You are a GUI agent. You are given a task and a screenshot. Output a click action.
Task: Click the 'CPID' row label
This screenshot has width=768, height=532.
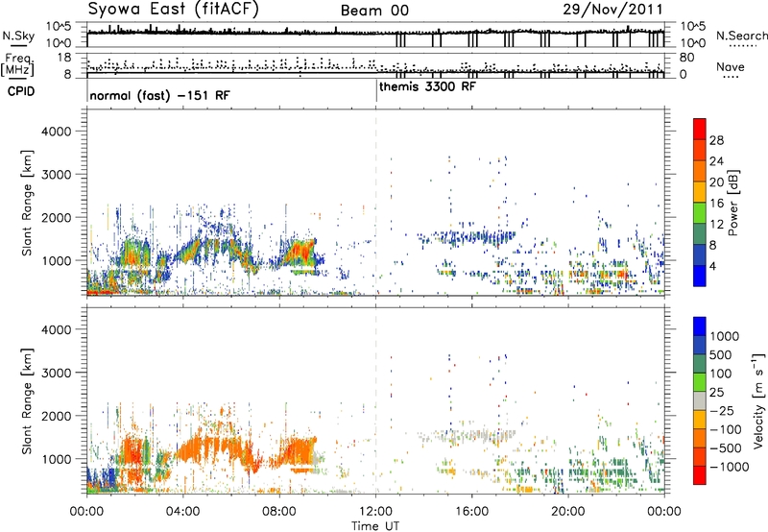21,91
